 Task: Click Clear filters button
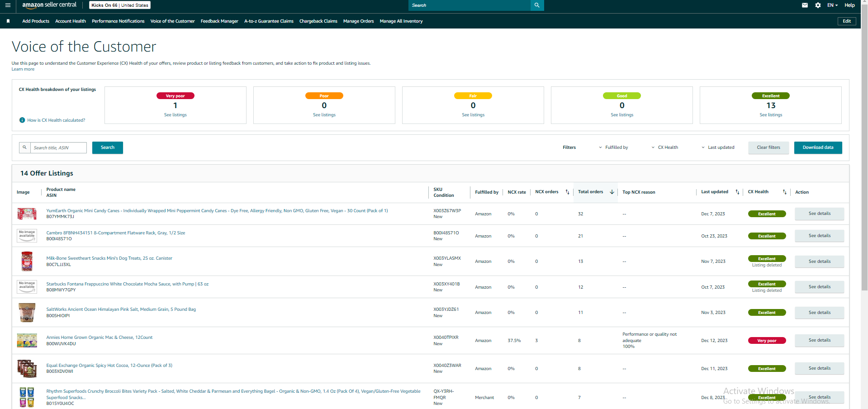pyautogui.click(x=768, y=147)
